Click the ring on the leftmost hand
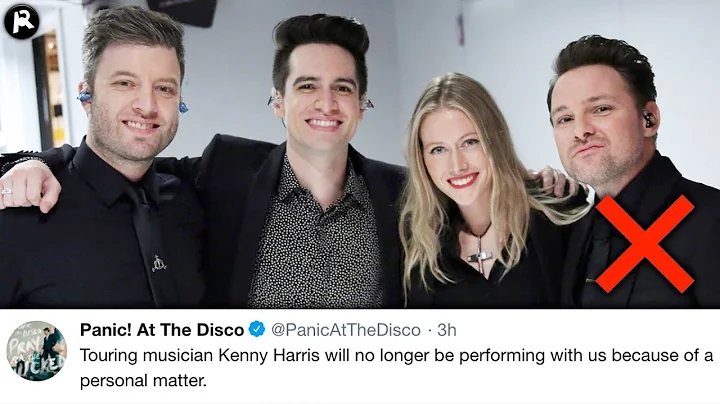The image size is (720, 404). click(6, 191)
